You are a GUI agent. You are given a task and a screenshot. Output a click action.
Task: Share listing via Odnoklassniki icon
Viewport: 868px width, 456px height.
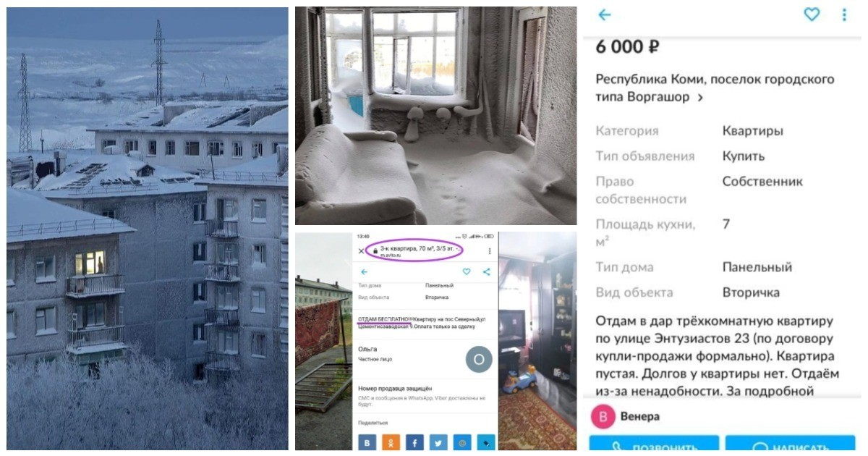click(391, 441)
